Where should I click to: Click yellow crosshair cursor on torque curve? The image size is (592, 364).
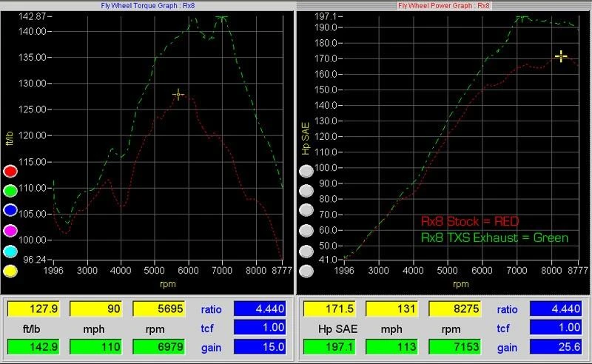[178, 94]
